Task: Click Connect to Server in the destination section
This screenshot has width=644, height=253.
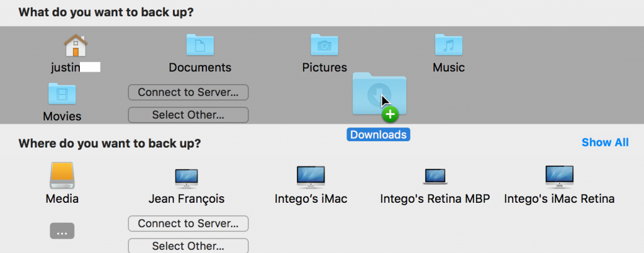Action: click(188, 223)
